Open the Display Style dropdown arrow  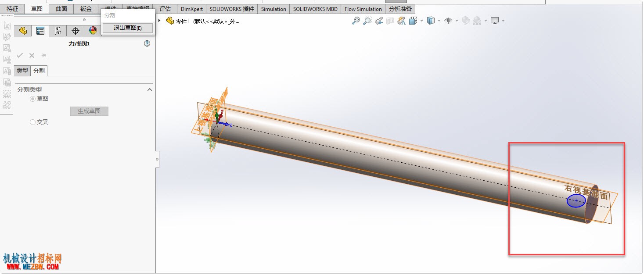[439, 21]
